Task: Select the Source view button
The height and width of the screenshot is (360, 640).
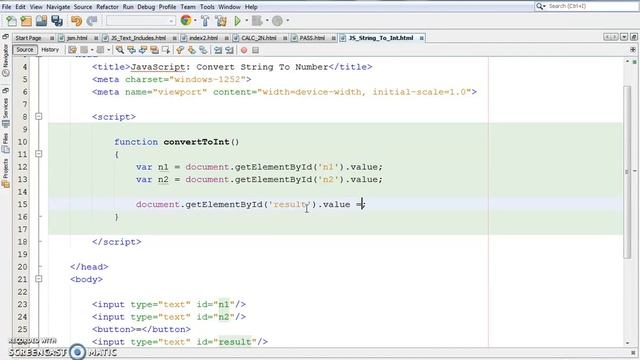Action: [x=24, y=49]
